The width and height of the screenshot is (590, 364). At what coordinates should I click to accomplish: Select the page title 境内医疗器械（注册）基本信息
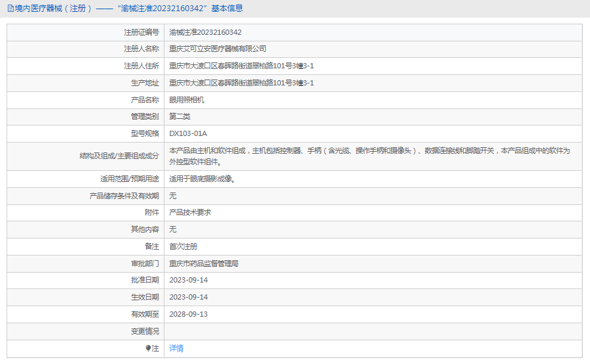pos(125,9)
